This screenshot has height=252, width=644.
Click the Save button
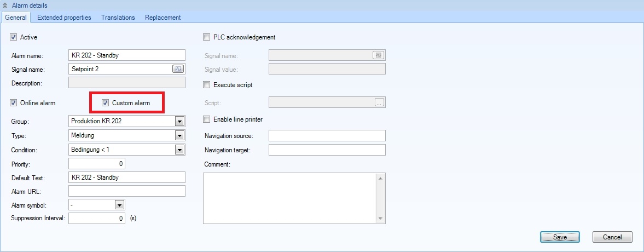(560, 237)
